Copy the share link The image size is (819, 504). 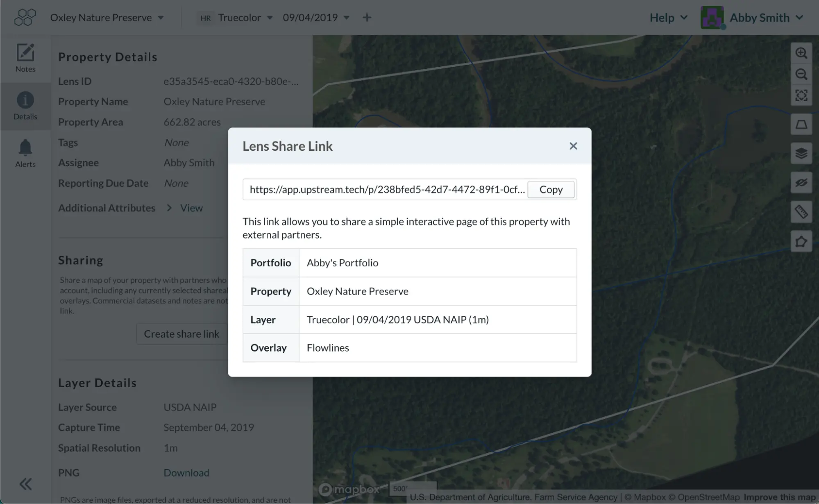(551, 189)
